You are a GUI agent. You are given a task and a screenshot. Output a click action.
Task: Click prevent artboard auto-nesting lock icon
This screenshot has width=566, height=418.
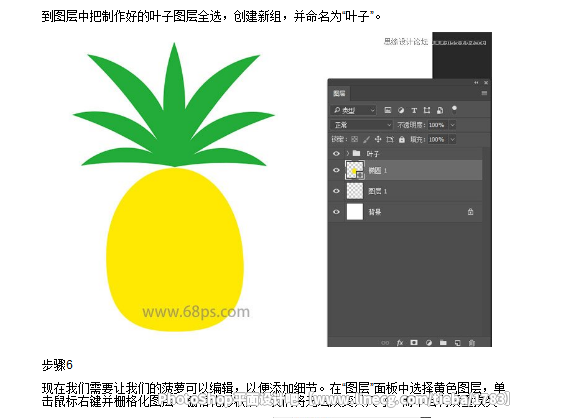(390, 139)
